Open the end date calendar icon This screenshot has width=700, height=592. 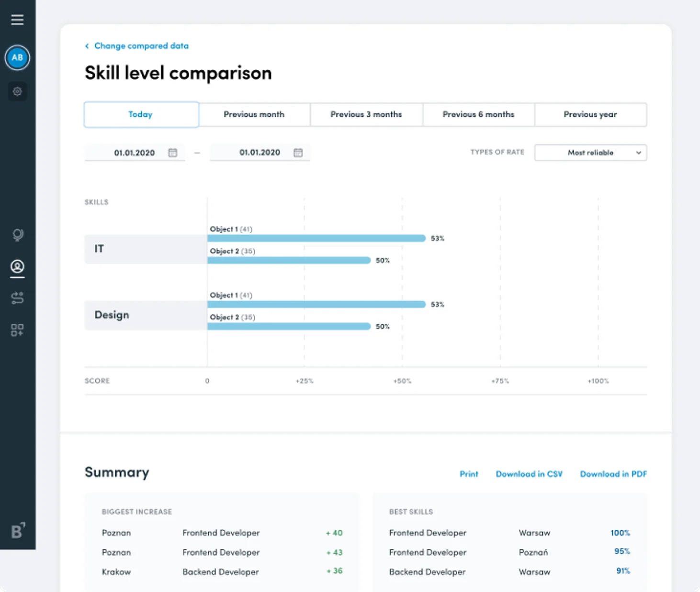(x=298, y=153)
